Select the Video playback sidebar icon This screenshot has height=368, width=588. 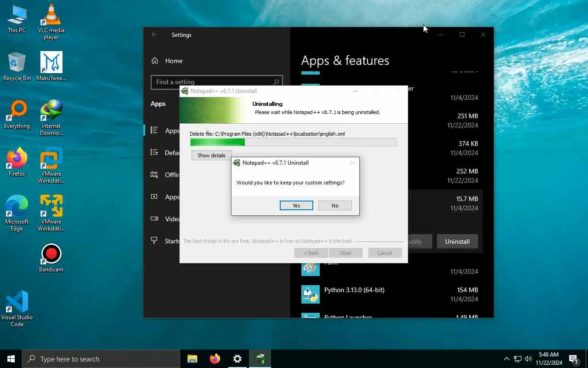(x=154, y=219)
